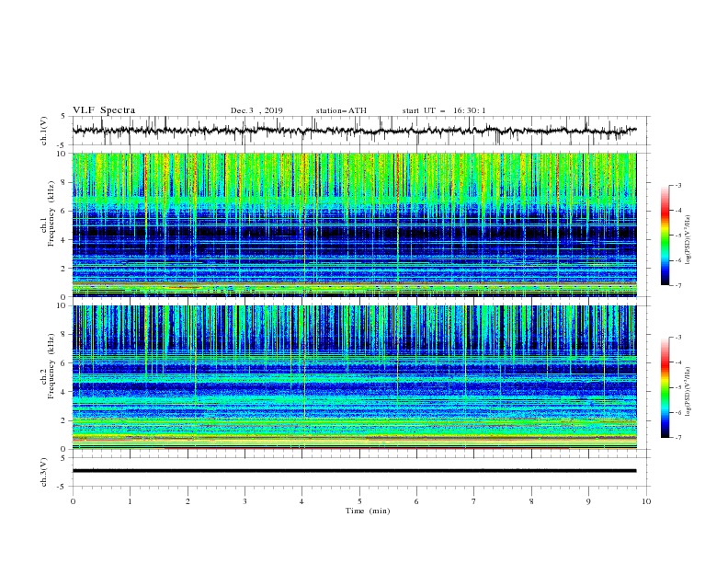728x563 pixels.
Task: Click the ch.2 colorbar "log(PSD)(V²/Hz)" label
Action: click(x=688, y=392)
